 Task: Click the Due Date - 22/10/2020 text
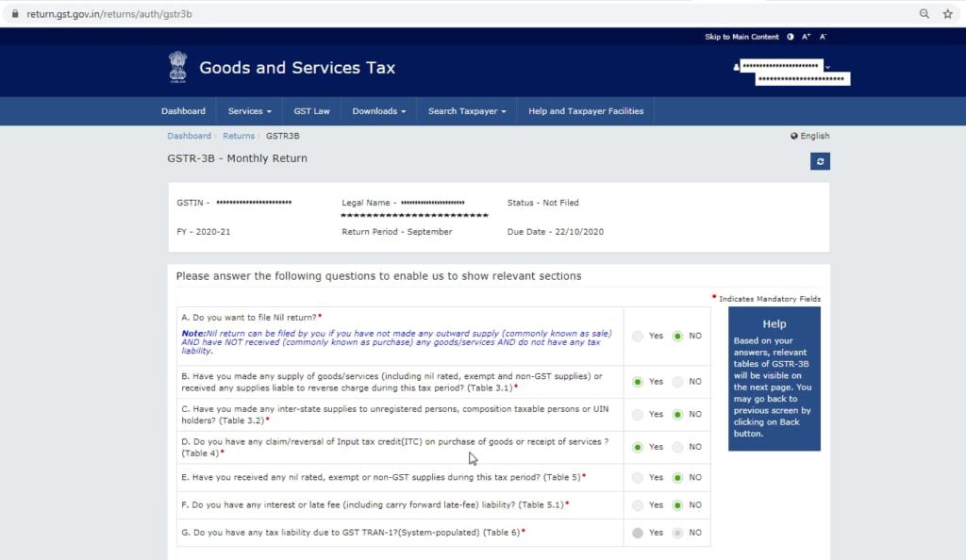pyautogui.click(x=555, y=232)
